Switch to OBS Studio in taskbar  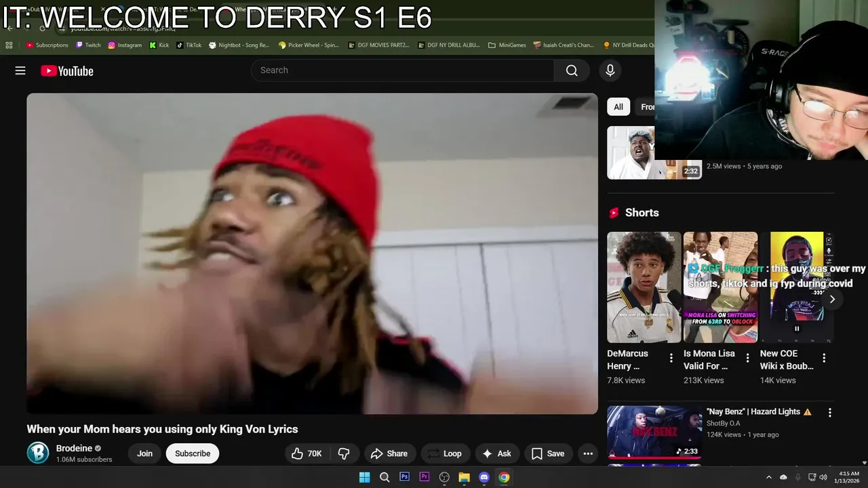(444, 477)
